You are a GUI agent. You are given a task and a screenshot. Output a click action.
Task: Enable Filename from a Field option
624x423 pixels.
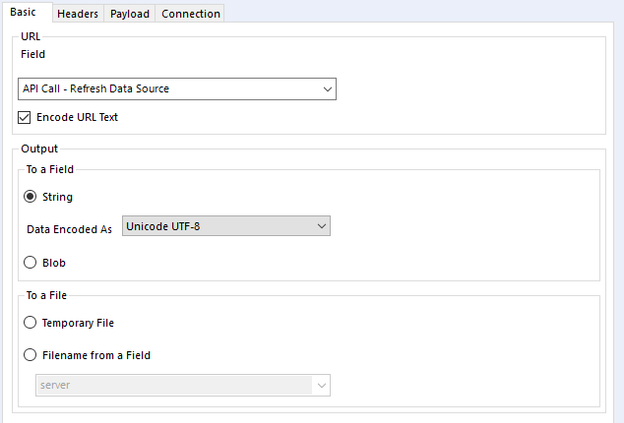30,354
